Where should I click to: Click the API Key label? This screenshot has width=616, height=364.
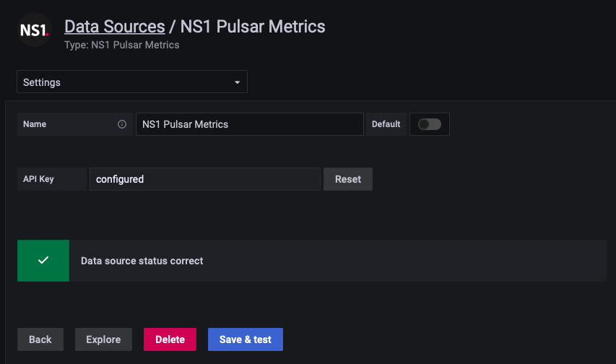coord(38,179)
